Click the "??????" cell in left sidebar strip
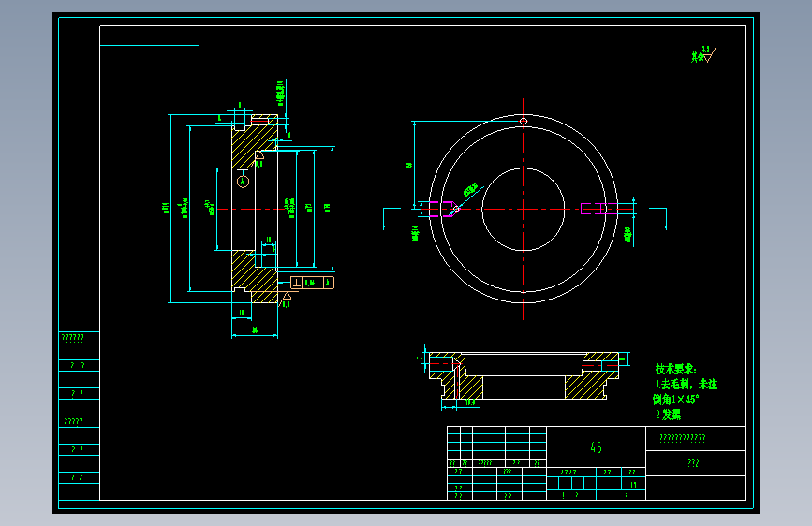The width and height of the screenshot is (812, 526). click(79, 338)
